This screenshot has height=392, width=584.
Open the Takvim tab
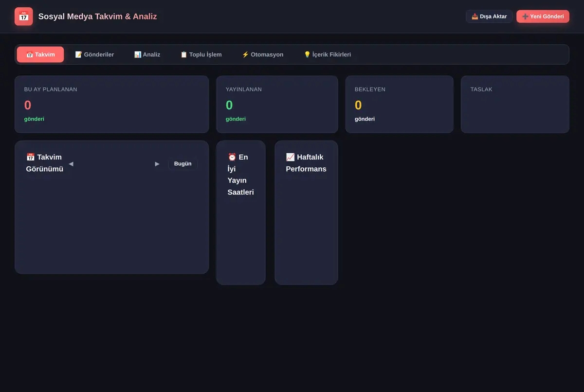click(40, 54)
